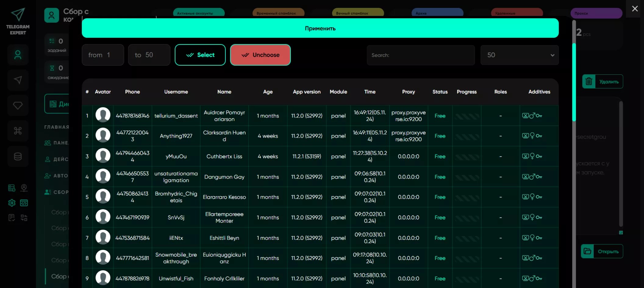Image resolution: width=644 pixels, height=288 pixels.
Task: Click male gender icon in tellurium_dassent row
Action: [532, 116]
